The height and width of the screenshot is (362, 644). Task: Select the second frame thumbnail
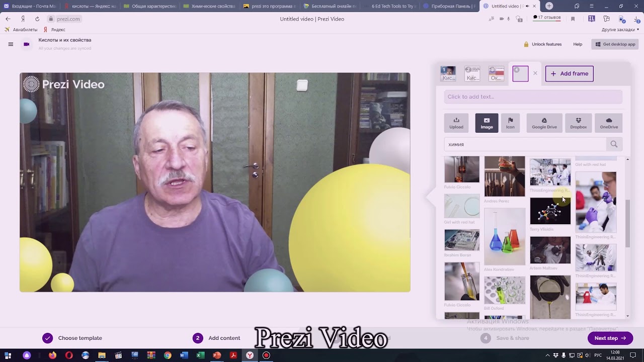[472, 74]
